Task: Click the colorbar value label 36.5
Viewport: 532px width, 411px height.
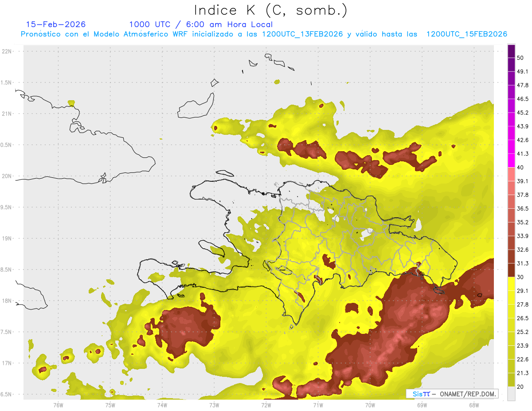Action: (x=522, y=208)
